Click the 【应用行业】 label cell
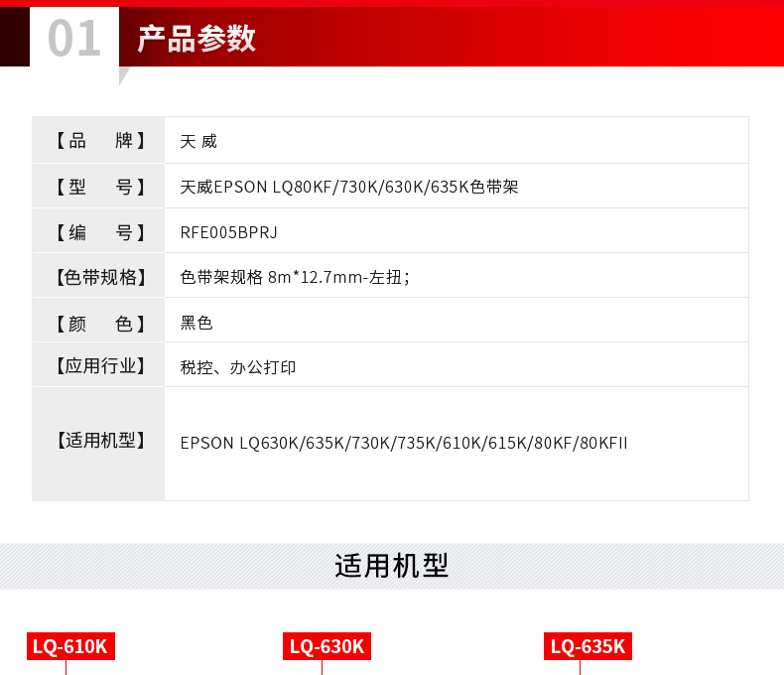Viewport: 784px width, 675px height. 98,365
